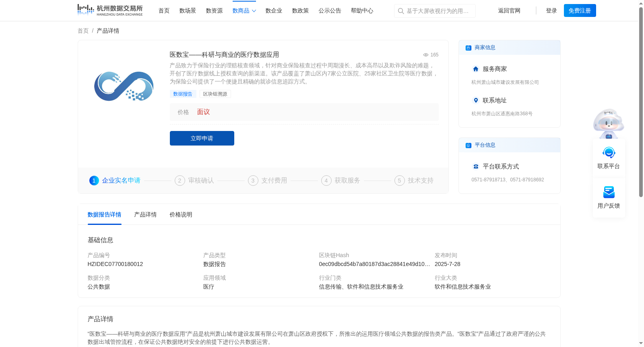Click step 4 circle 获取服务

click(326, 181)
